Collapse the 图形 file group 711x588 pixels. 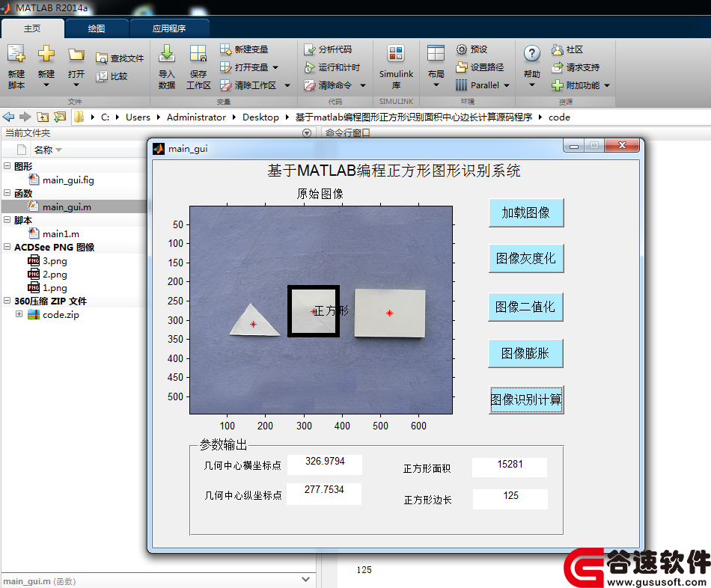pyautogui.click(x=7, y=166)
